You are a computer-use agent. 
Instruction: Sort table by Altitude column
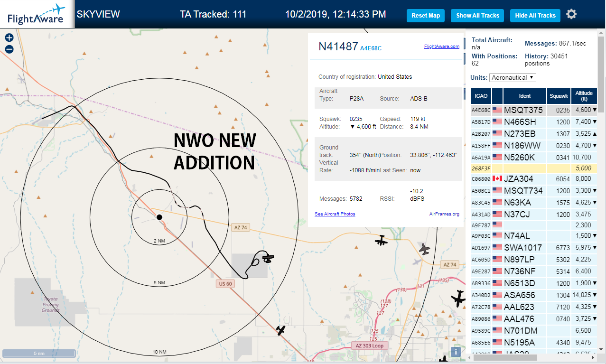[584, 96]
